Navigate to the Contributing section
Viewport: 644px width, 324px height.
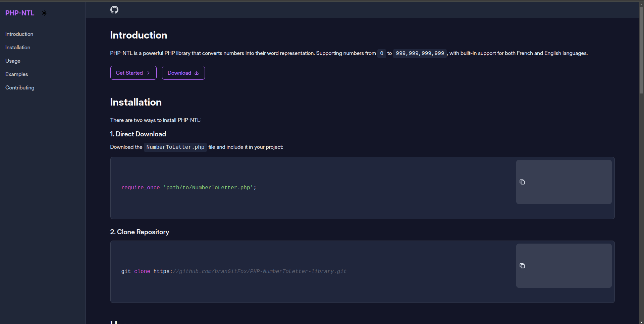pyautogui.click(x=19, y=87)
